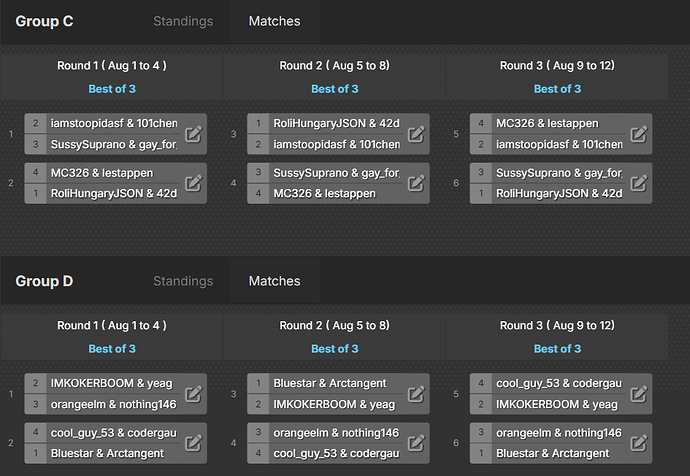Click edit icon for Group C match 5
The width and height of the screenshot is (690, 476).
click(639, 134)
